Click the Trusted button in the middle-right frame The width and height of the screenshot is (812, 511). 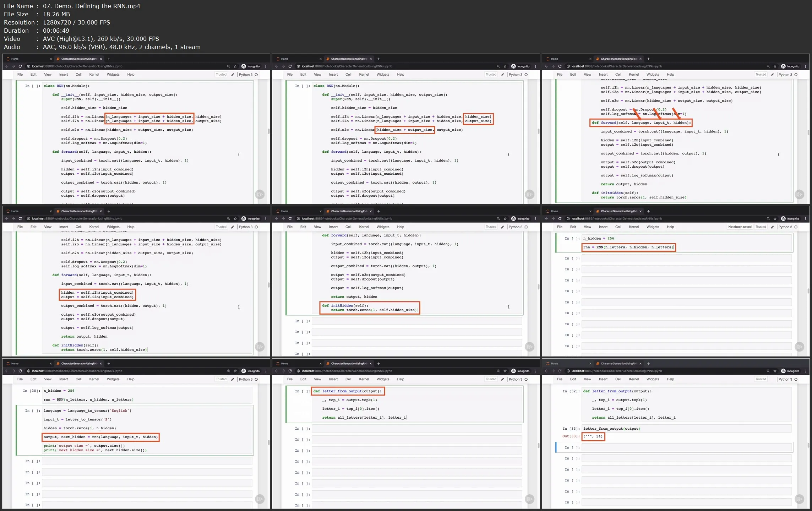point(761,227)
